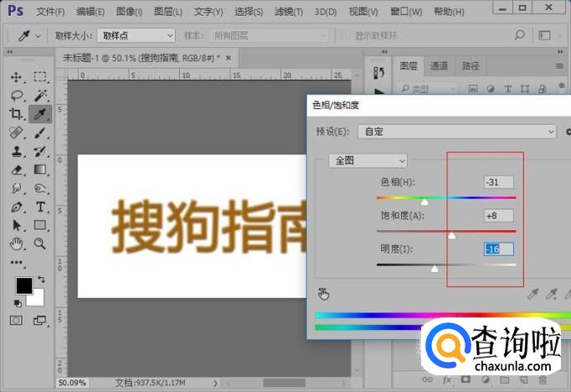
Task: Toggle the type layer filter
Action: point(507,89)
